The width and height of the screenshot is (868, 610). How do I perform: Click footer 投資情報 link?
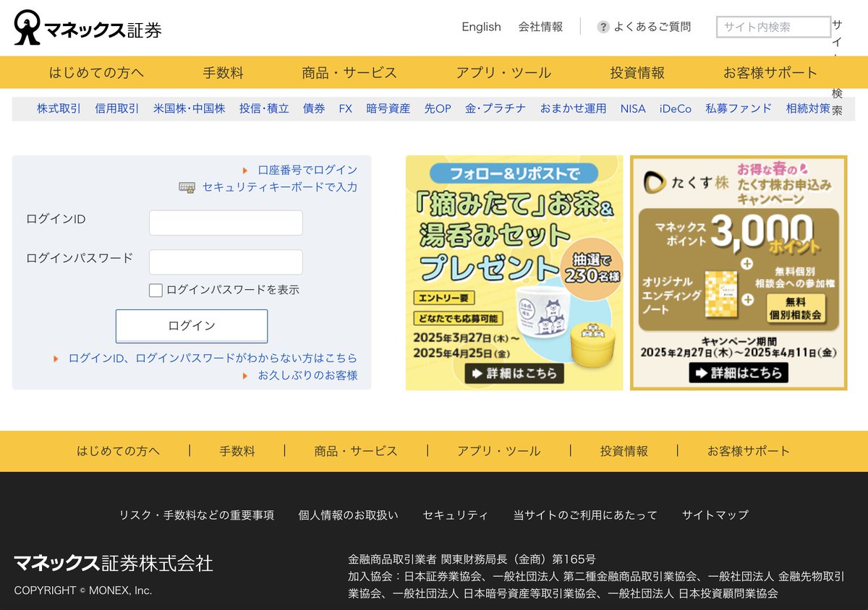[x=624, y=451]
